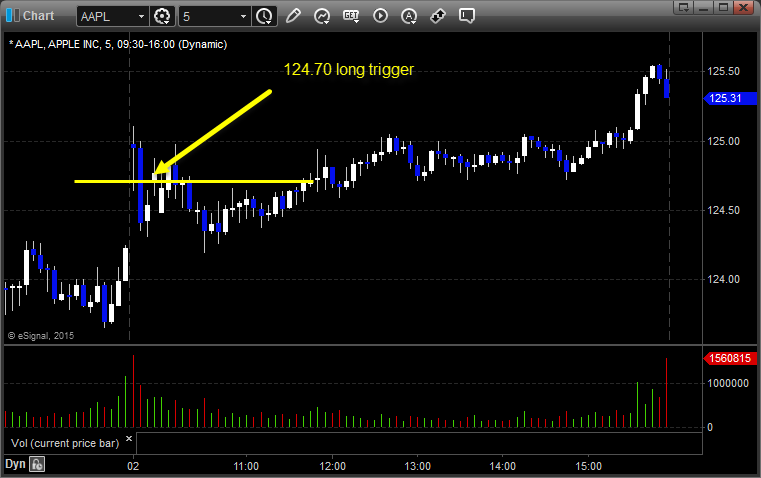
Task: Click the 15:00 time axis label
Action: (x=588, y=466)
